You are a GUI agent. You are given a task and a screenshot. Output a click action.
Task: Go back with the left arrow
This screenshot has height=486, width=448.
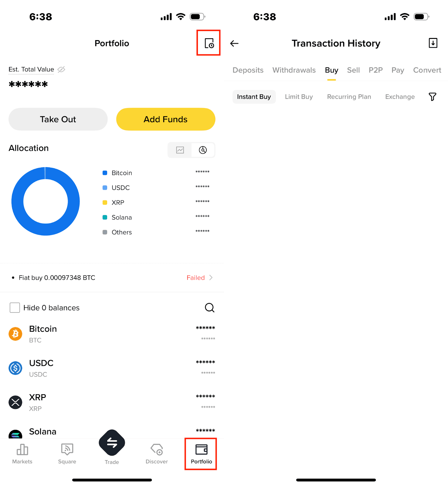[x=234, y=43]
